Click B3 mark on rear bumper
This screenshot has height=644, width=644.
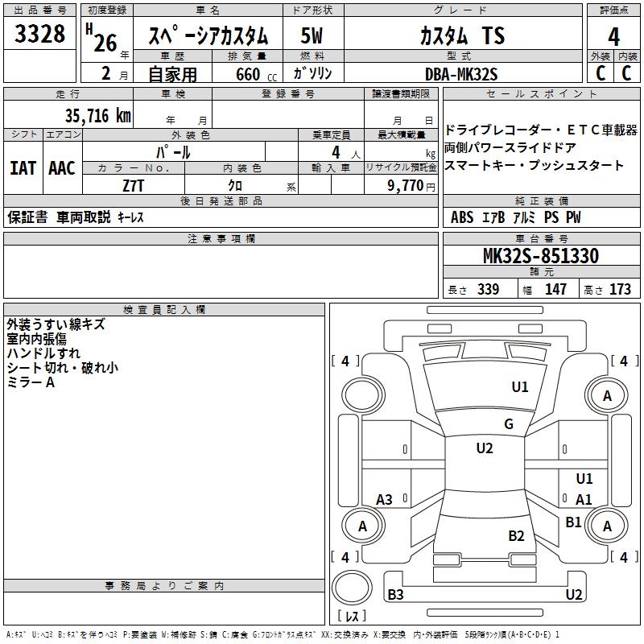[x=395, y=595]
